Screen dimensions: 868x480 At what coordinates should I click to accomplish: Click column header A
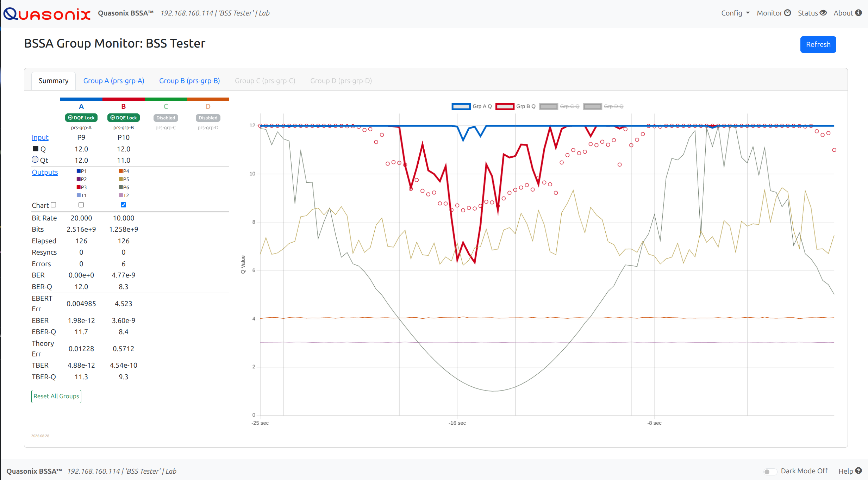81,107
